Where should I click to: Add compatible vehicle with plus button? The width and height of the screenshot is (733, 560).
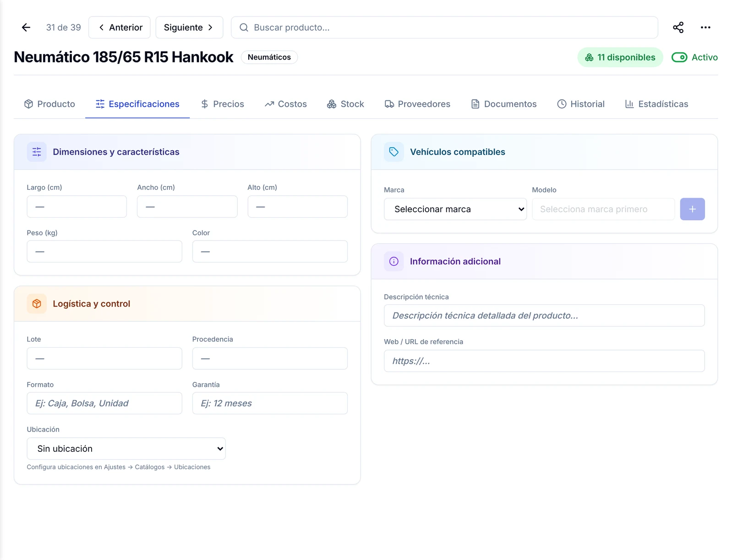coord(692,209)
